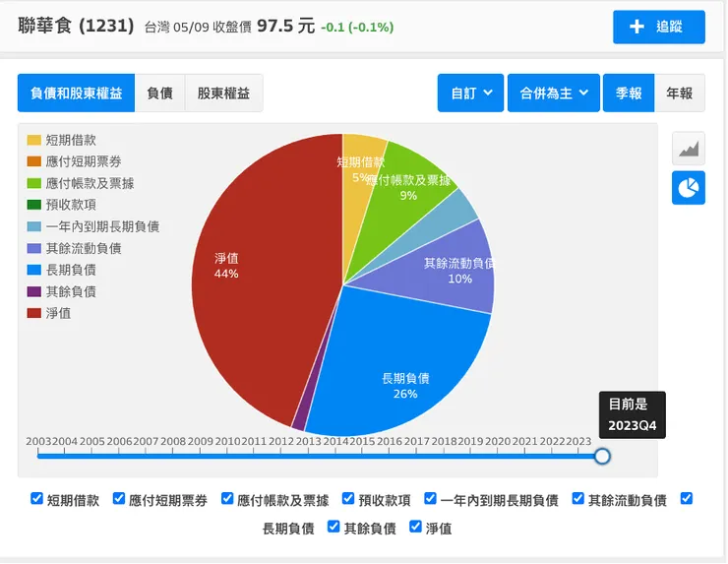Toggle the 其餘流動負債 checkbox
Image resolution: width=728 pixels, height=564 pixels.
[x=578, y=498]
